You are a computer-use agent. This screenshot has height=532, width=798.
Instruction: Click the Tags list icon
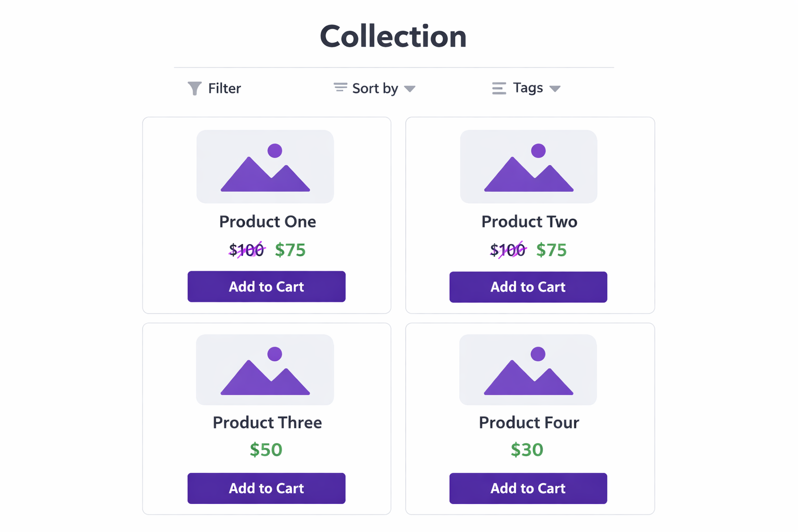click(498, 88)
